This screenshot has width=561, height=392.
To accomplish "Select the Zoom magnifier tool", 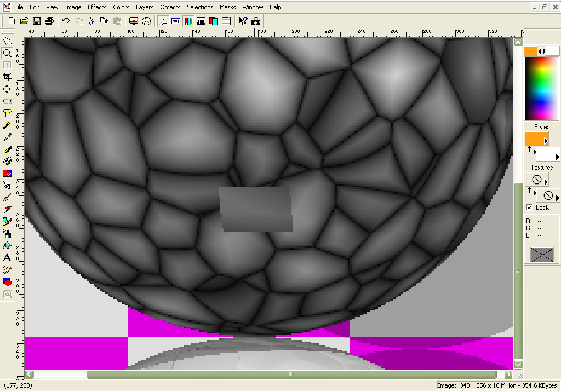I will click(7, 53).
